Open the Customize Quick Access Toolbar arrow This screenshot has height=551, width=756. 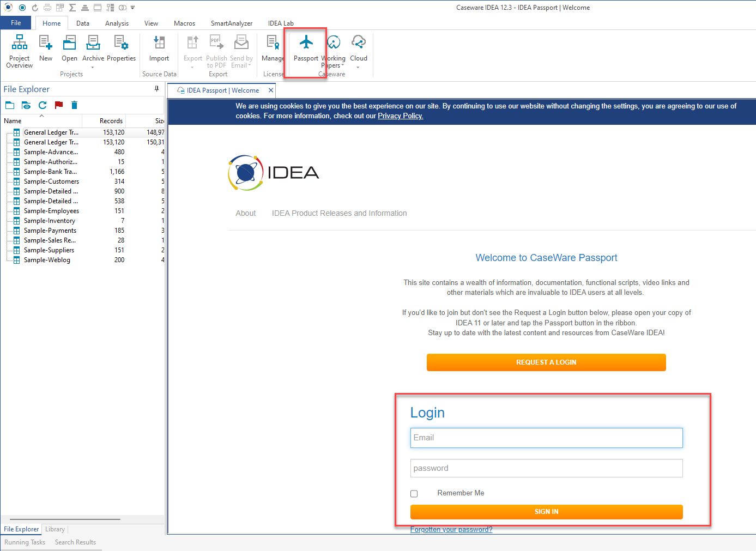[x=132, y=8]
